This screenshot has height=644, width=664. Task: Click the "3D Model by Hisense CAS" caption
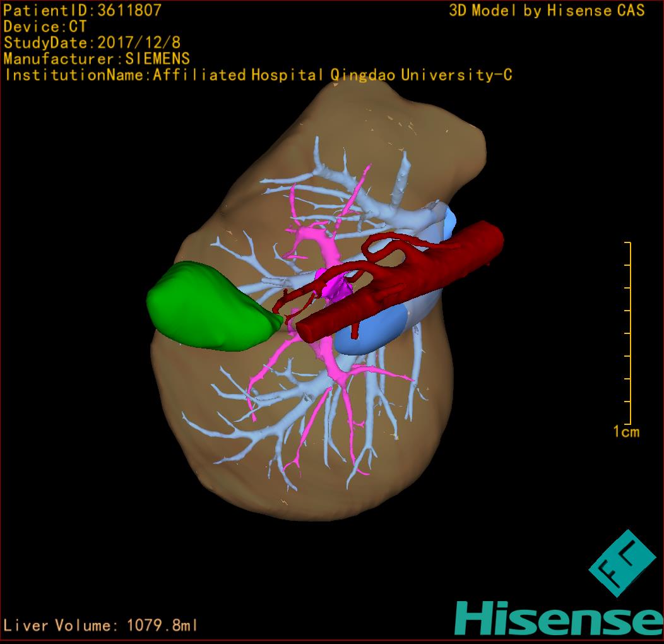(547, 10)
